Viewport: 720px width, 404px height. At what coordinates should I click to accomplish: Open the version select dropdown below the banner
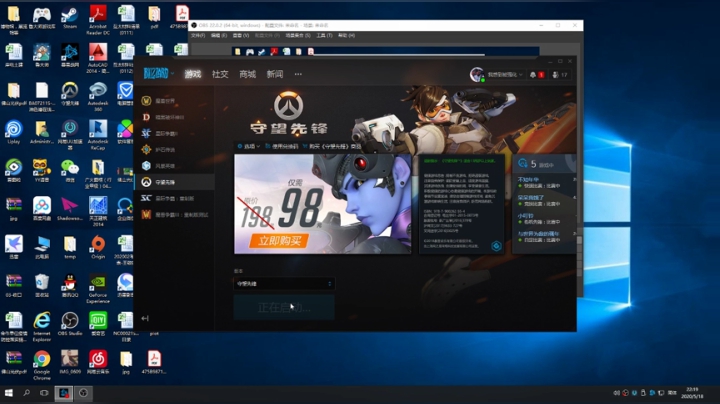[284, 284]
